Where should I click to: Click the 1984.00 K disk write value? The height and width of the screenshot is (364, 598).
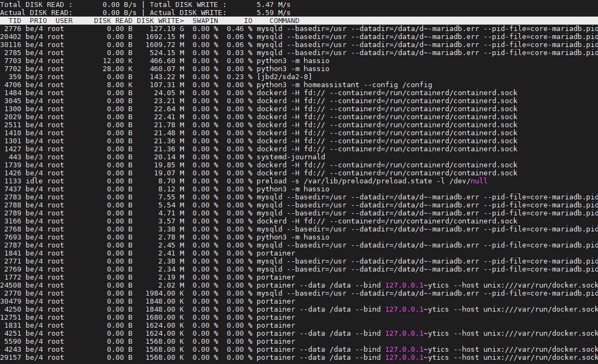coord(165,293)
